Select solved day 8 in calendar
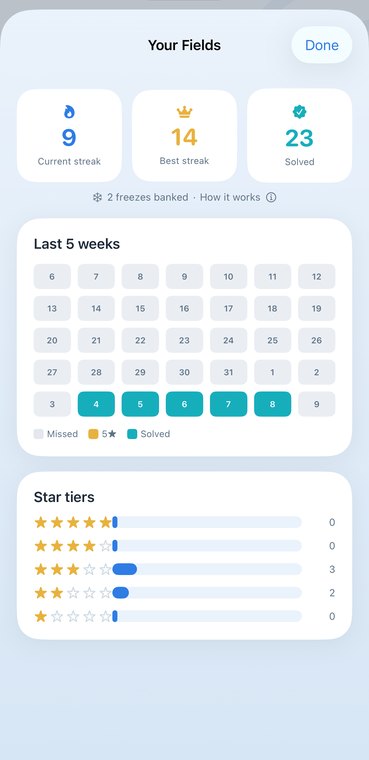 coord(273,404)
